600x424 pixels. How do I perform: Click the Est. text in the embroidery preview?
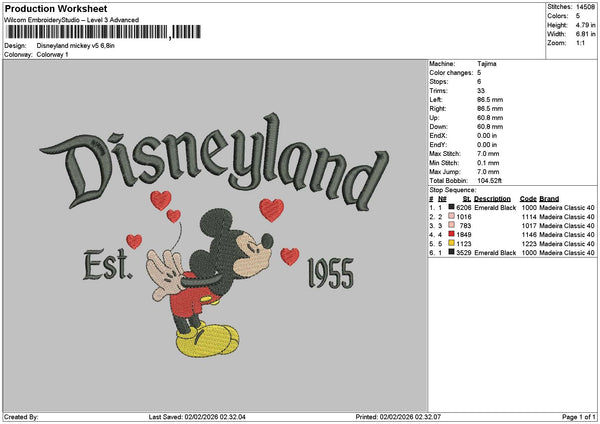pos(107,267)
